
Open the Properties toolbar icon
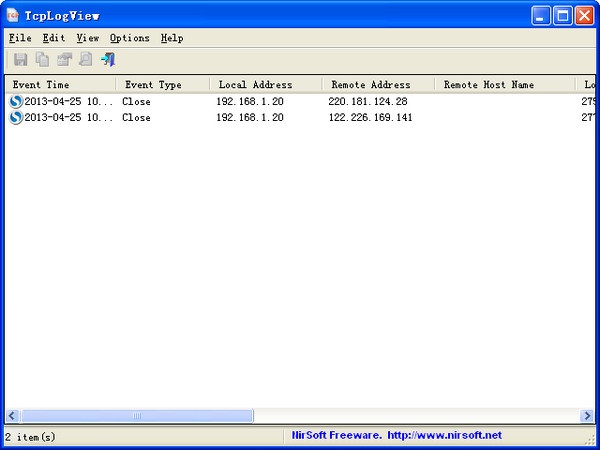[64, 60]
